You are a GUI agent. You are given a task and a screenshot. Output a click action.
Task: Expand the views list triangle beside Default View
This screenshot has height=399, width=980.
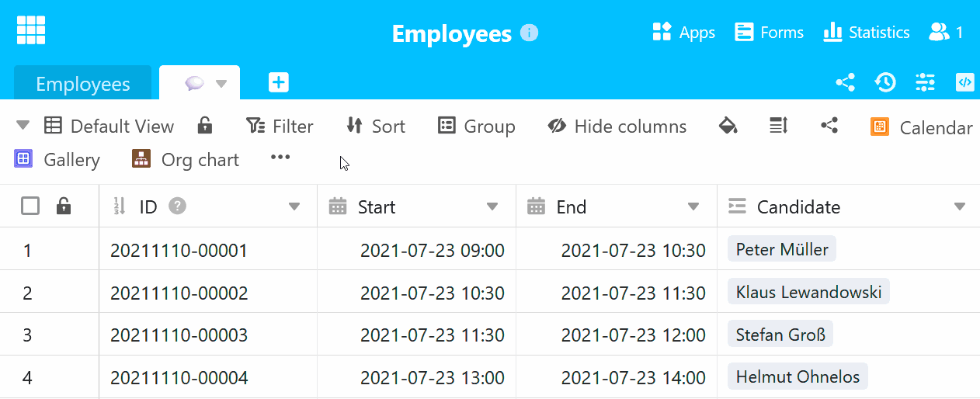click(23, 125)
